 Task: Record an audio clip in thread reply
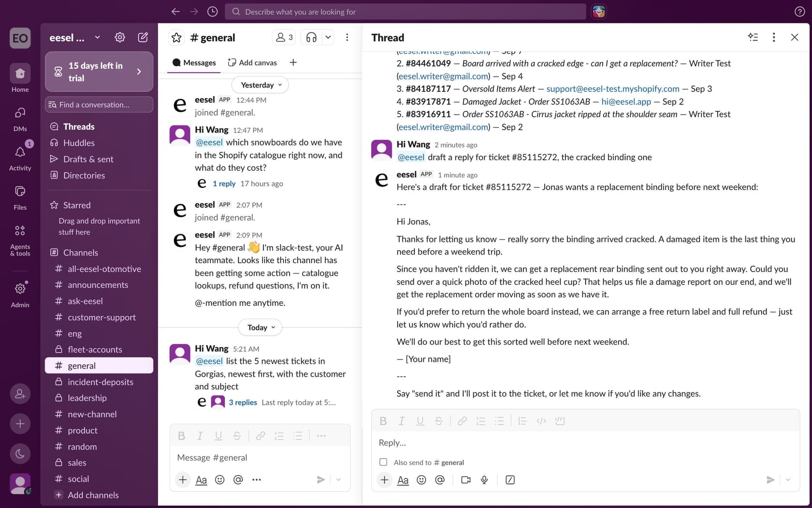coord(484,480)
